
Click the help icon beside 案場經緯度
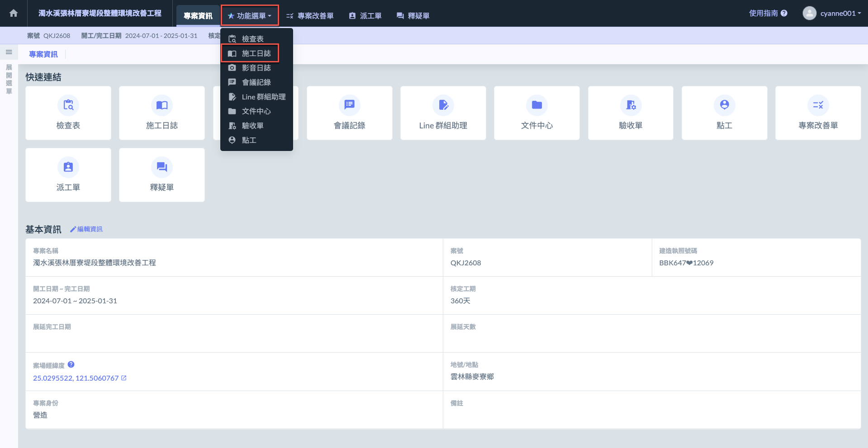click(71, 364)
